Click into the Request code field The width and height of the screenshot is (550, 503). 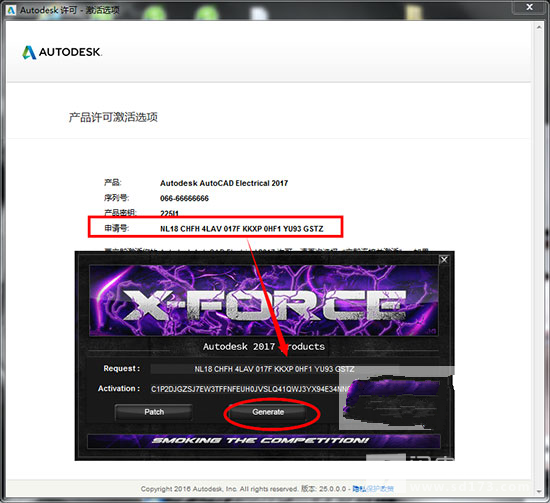pyautogui.click(x=274, y=369)
